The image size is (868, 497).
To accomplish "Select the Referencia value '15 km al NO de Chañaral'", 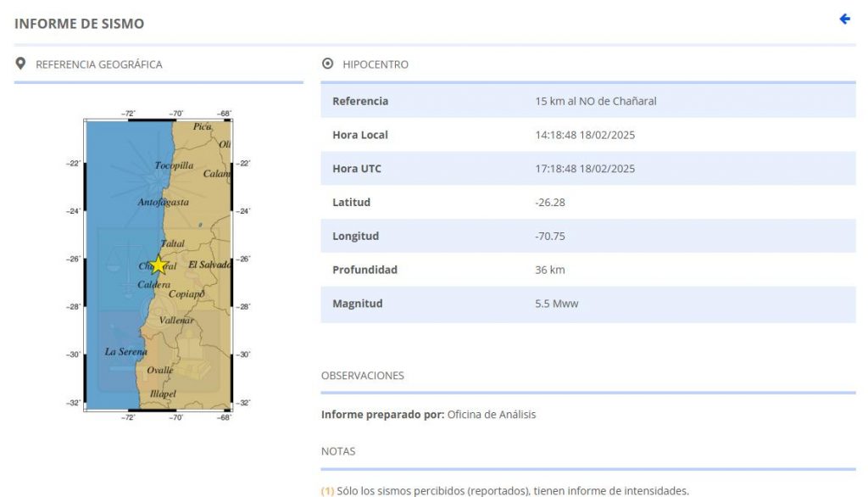I will [x=595, y=101].
